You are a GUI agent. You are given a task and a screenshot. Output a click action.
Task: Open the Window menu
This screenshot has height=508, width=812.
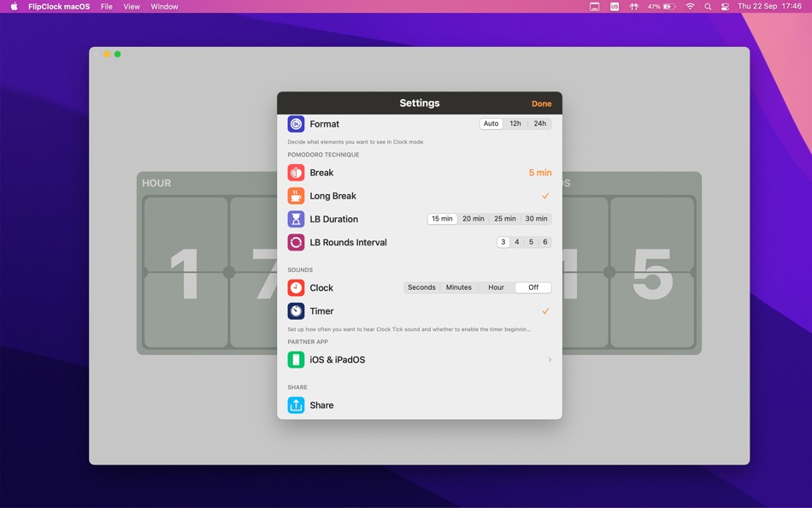tap(164, 7)
